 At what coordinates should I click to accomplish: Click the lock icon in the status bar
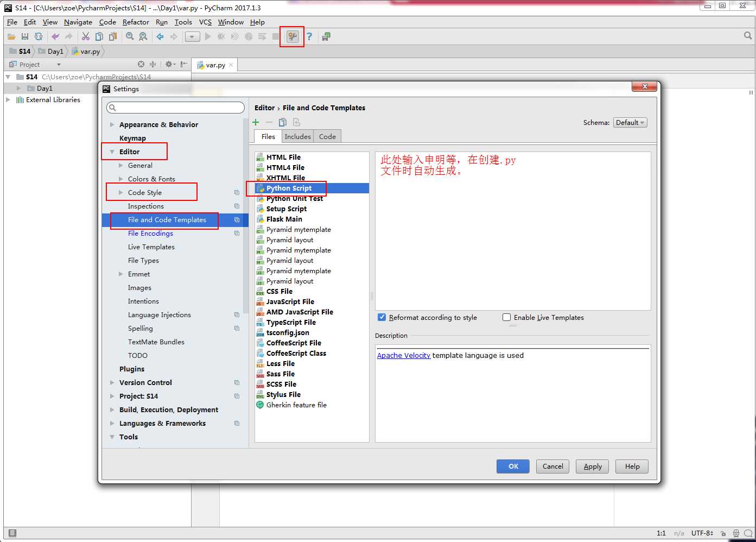[724, 533]
